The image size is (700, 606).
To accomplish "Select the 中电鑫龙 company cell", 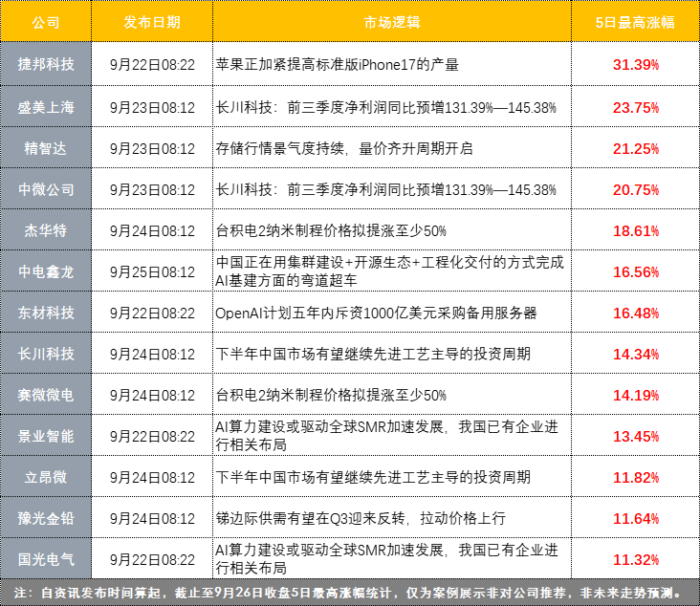I will [x=46, y=271].
